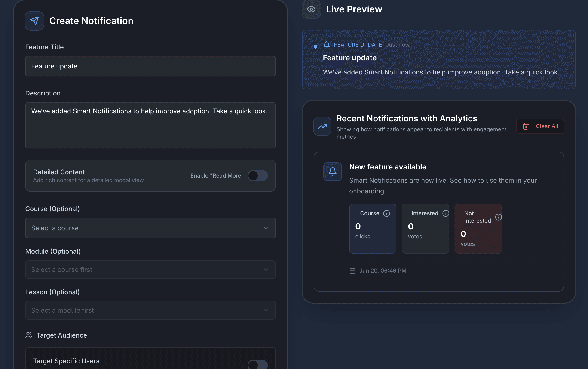This screenshot has height=369, width=588.
Task: Click the trending chart analytics icon
Action: pos(322,126)
